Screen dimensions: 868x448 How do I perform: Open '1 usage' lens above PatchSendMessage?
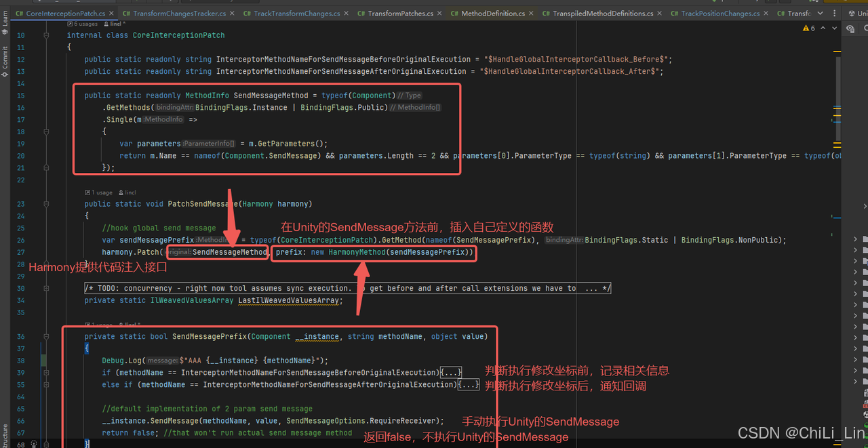pyautogui.click(x=99, y=192)
